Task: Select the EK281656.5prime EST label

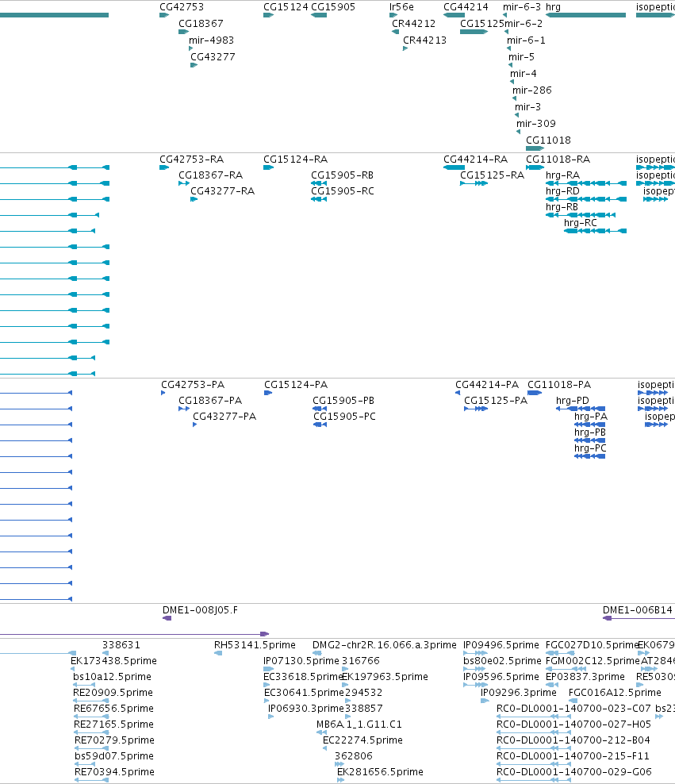Action: [x=380, y=773]
